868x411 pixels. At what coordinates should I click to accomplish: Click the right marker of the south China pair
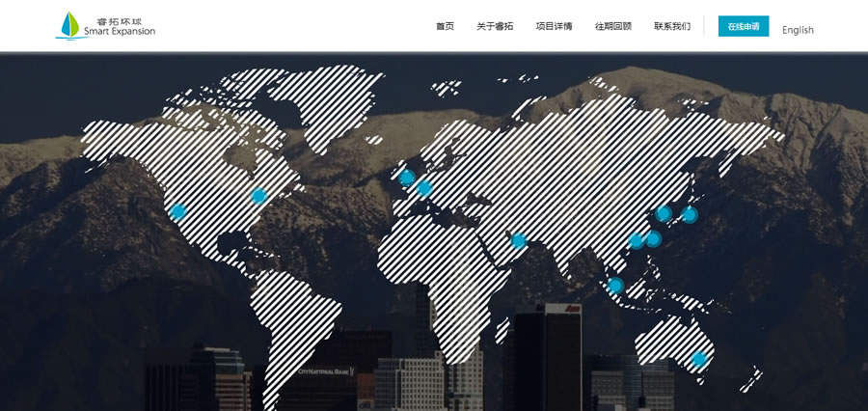pos(653,238)
